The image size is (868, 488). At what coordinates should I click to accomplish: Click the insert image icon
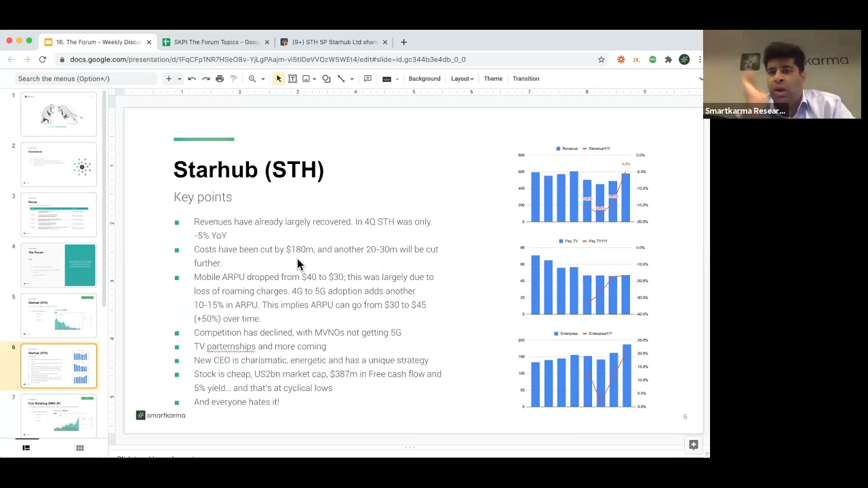pos(307,79)
